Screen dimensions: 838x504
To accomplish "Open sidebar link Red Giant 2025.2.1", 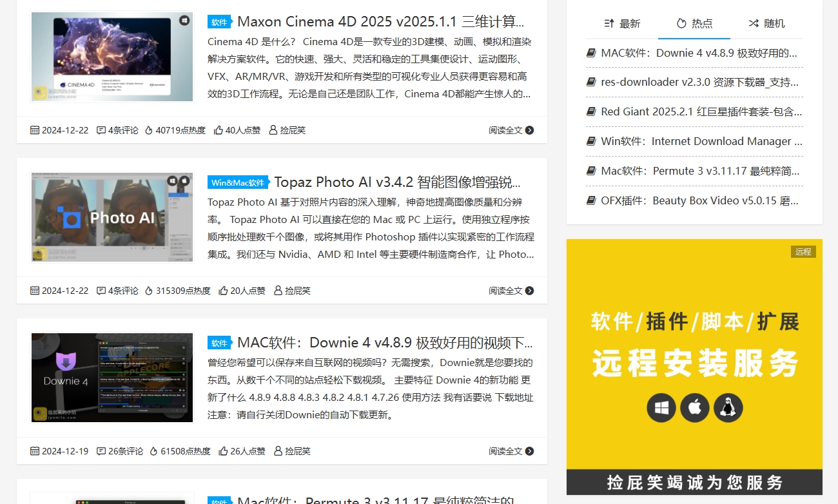I will click(x=701, y=112).
